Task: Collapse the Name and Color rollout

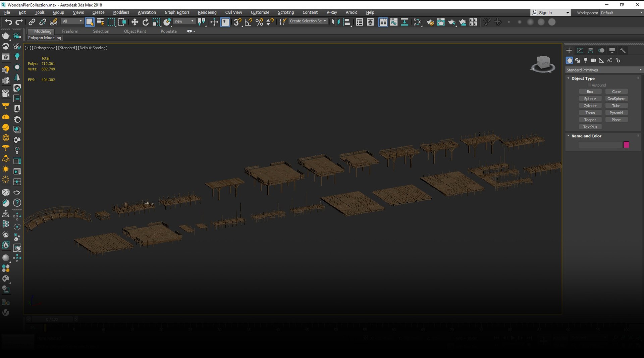Action: tap(569, 136)
